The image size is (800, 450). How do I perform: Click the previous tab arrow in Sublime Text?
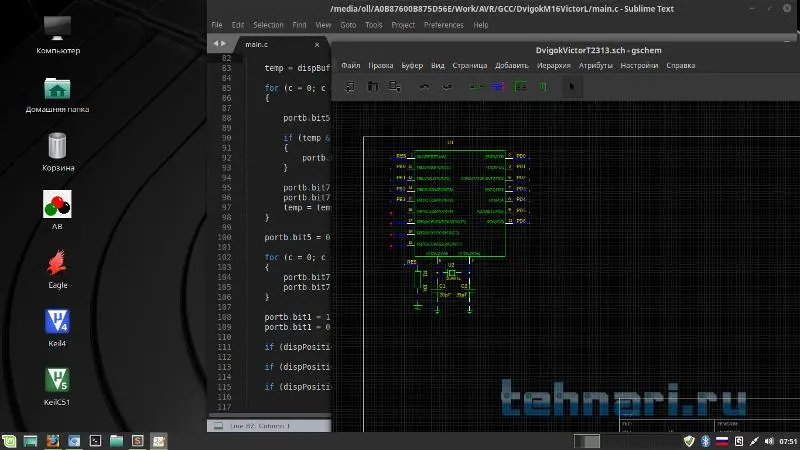click(x=216, y=44)
